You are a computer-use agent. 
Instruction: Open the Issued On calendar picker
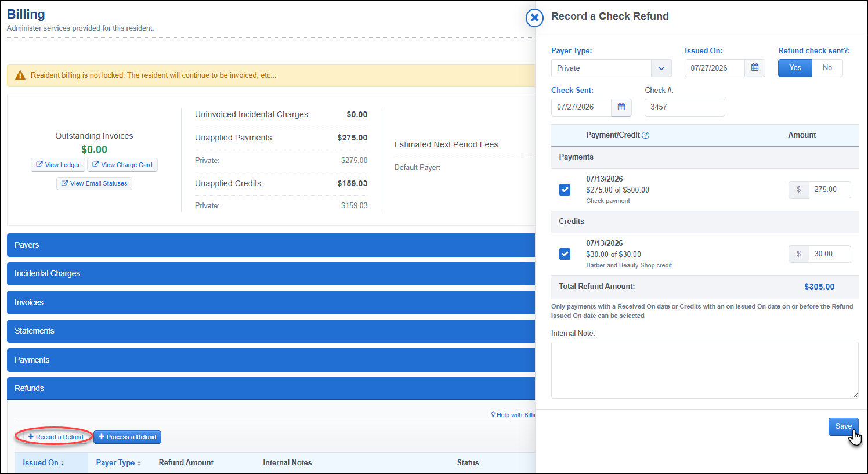coord(755,68)
